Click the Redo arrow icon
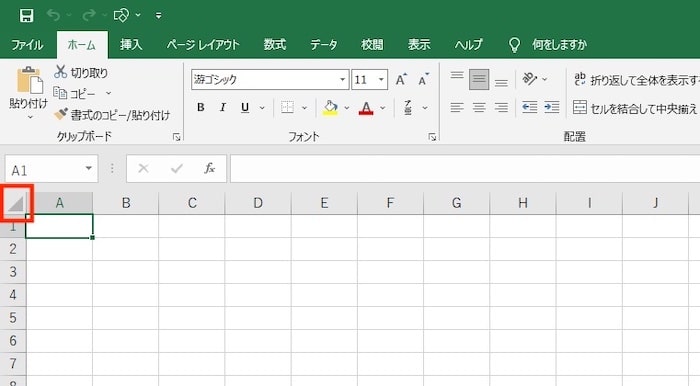 pyautogui.click(x=89, y=16)
